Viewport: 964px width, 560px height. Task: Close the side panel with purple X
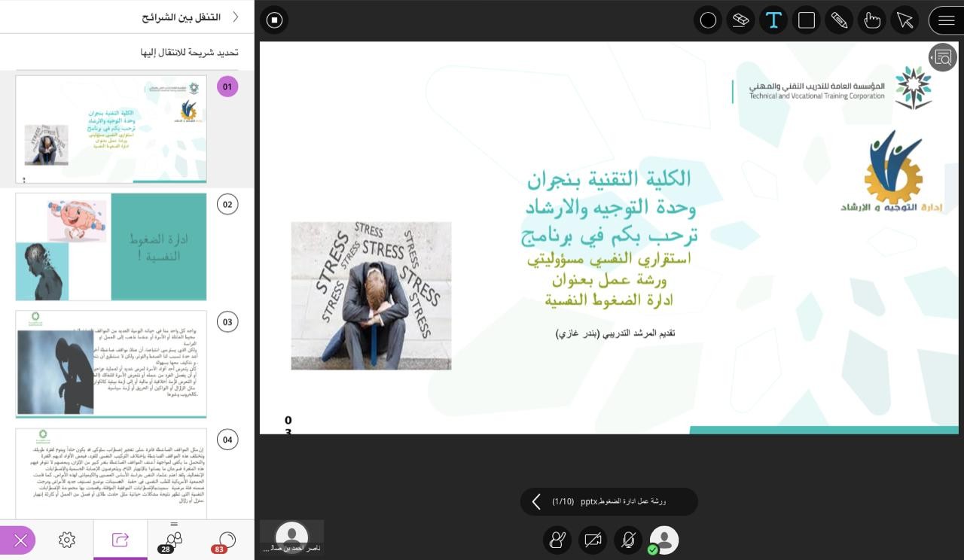[20, 540]
